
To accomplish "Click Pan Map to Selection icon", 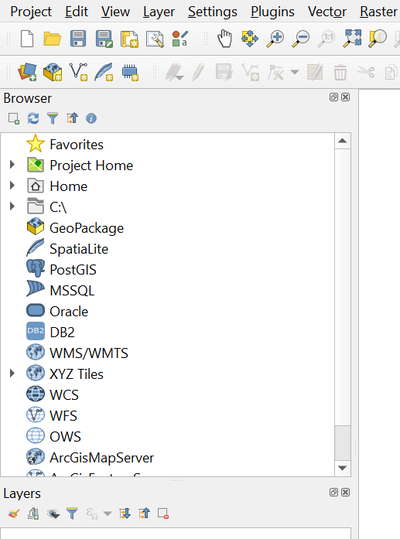I will [250, 38].
